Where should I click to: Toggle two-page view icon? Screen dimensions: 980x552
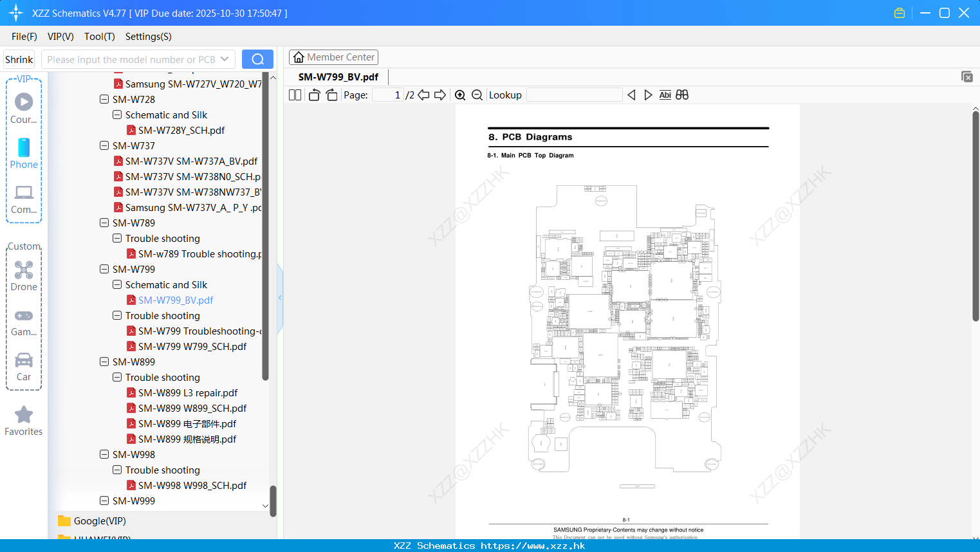click(x=295, y=95)
